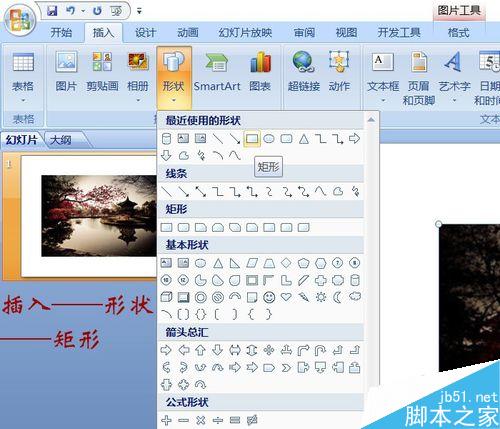Select the down arrow in recent shapes
The image size is (500, 429).
[x=166, y=155]
